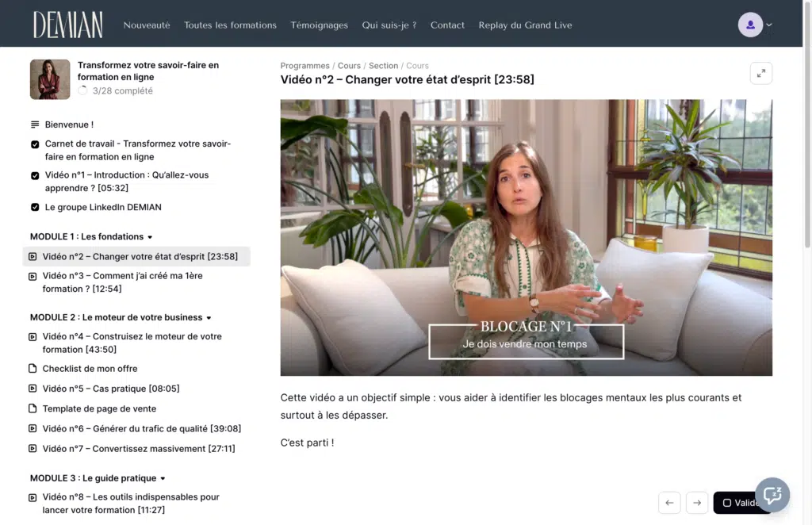Open the Bienvenue ! lesson
This screenshot has width=812, height=525.
[x=70, y=125]
